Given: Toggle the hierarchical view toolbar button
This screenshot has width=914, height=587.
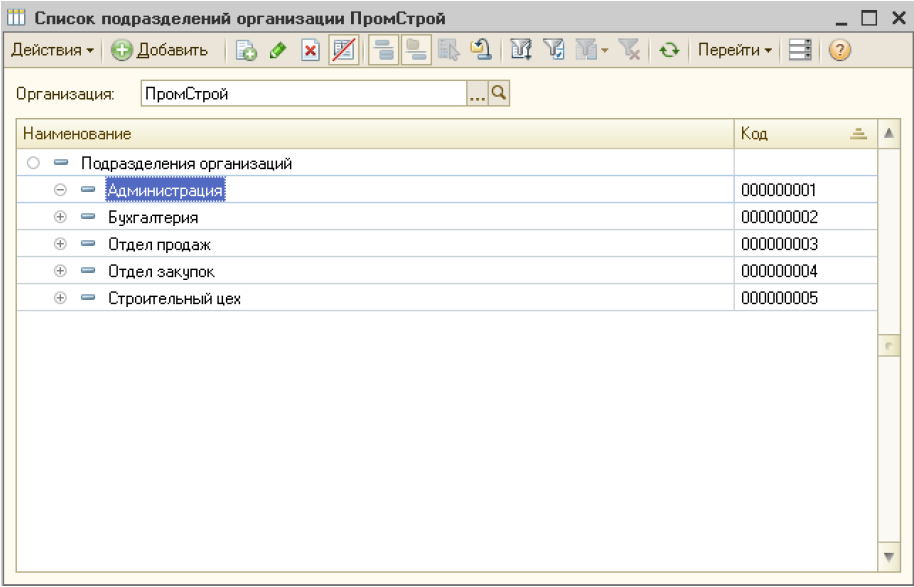Looking at the screenshot, I should click(x=382, y=50).
